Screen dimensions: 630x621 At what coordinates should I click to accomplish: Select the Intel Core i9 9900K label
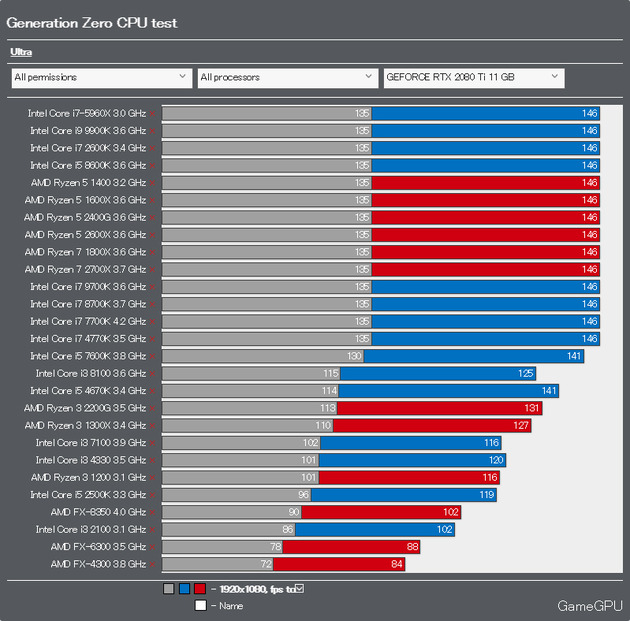87,130
